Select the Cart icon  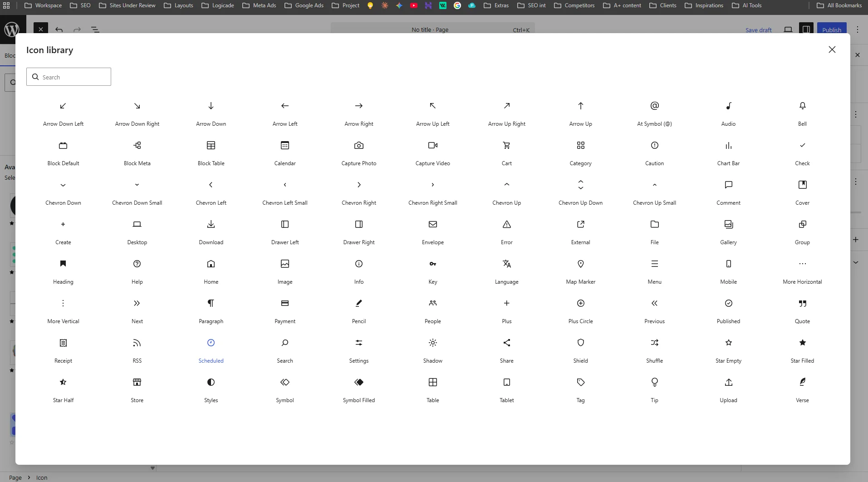507,145
